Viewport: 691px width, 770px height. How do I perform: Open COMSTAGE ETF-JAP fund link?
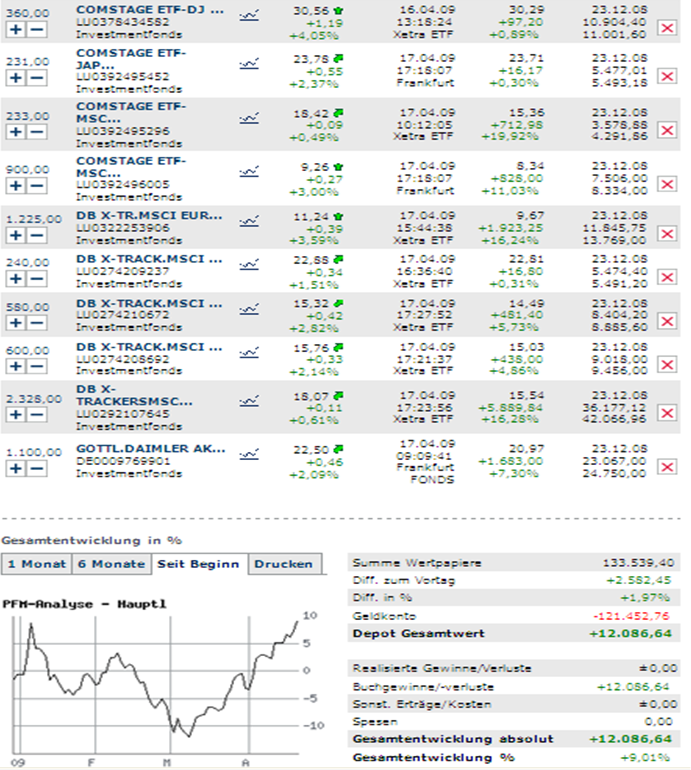pos(131,59)
